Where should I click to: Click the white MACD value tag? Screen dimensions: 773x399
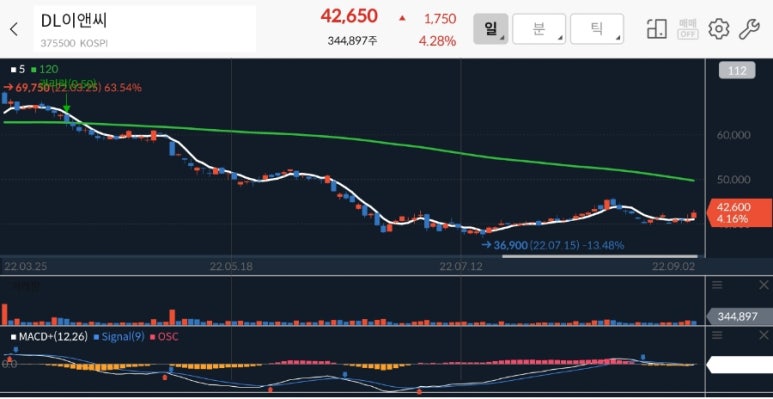(x=739, y=365)
